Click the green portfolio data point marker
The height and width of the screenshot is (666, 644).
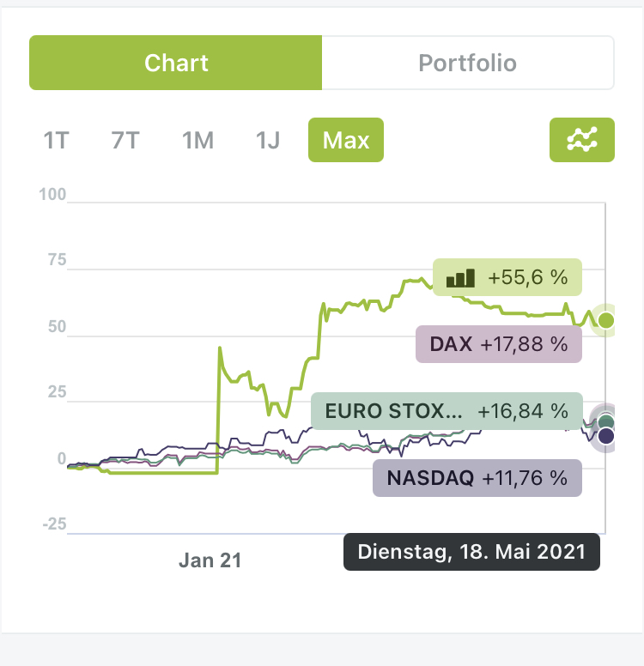606,320
